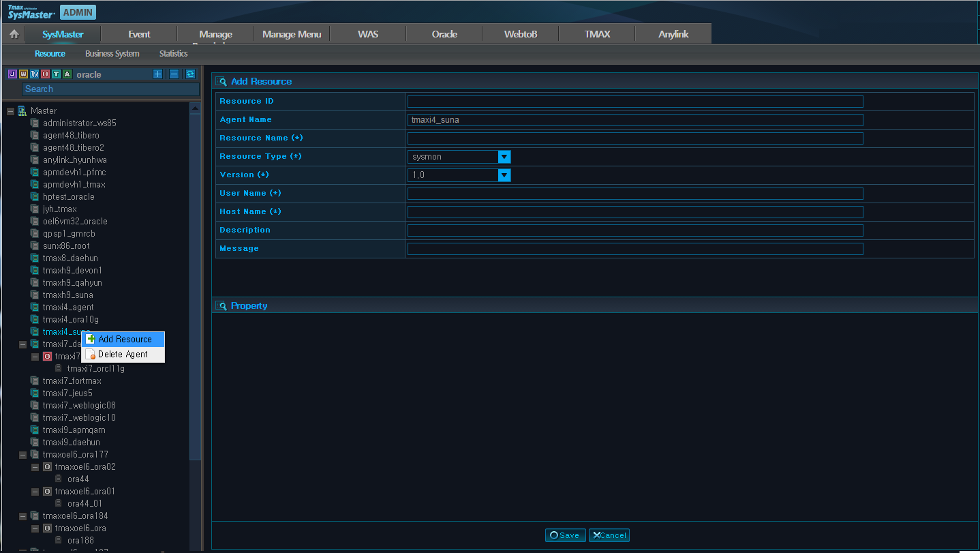The height and width of the screenshot is (553, 980).
Task: Toggle the teal T filter icon
Action: 56,74
